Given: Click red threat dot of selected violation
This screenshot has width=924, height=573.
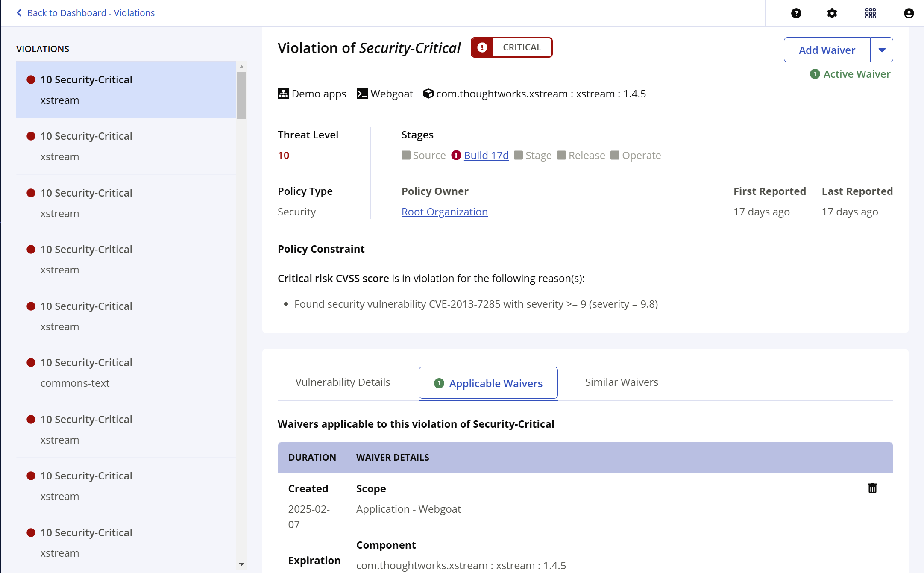Looking at the screenshot, I should 31,79.
